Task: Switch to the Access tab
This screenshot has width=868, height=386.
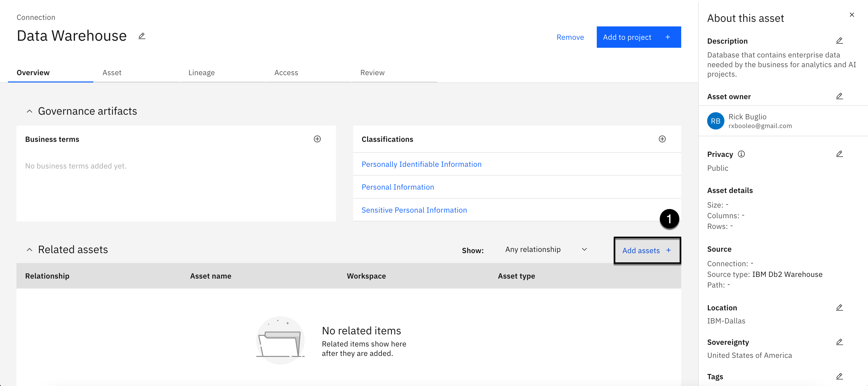Action: click(x=286, y=73)
